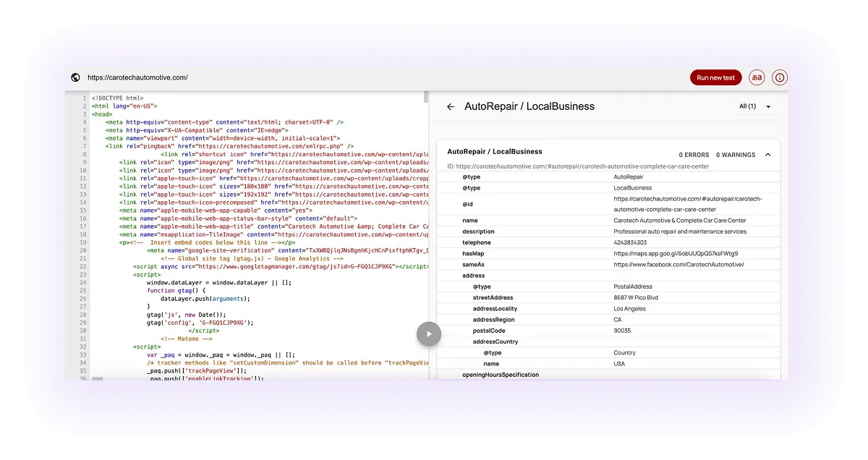Click the address property row label
868x460 pixels.
point(474,276)
